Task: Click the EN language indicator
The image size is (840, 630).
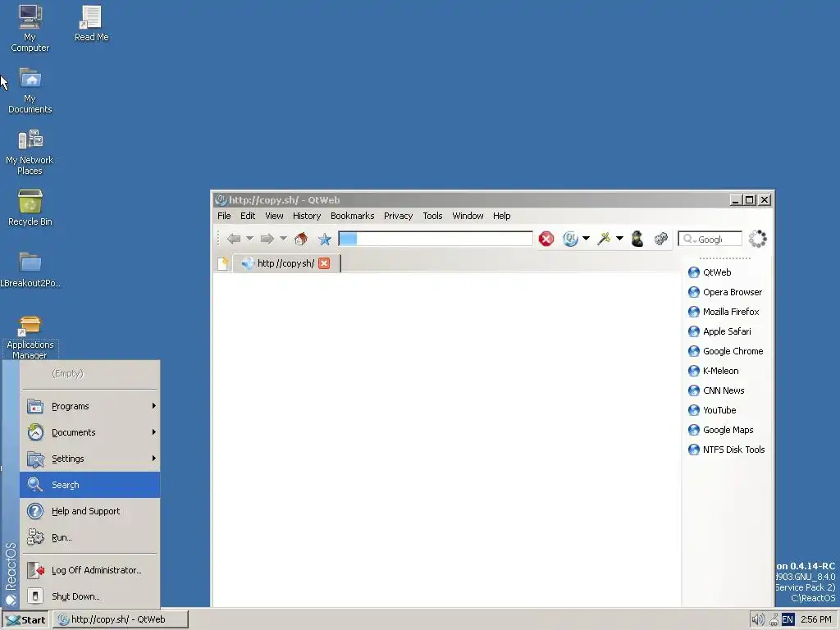Action: coord(787,620)
